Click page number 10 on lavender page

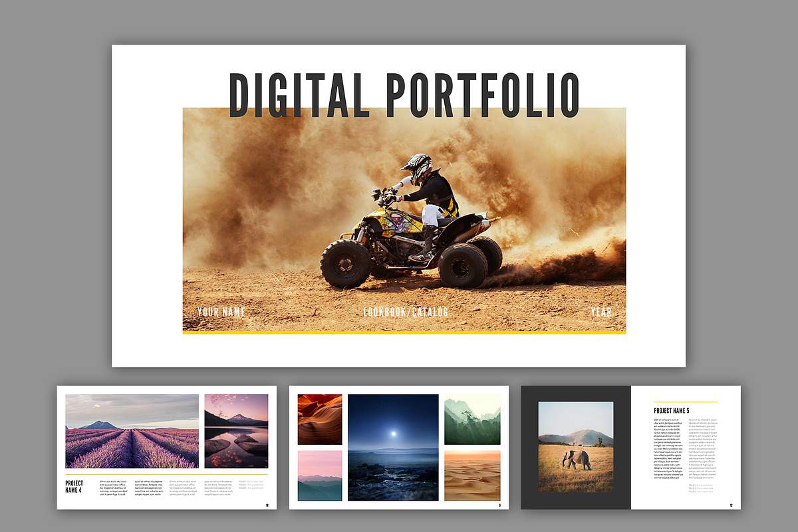(x=267, y=505)
